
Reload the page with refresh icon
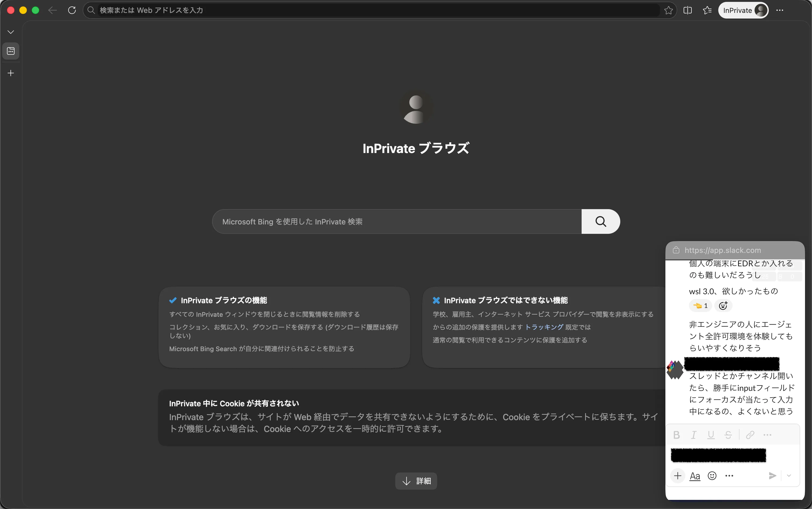pos(72,10)
